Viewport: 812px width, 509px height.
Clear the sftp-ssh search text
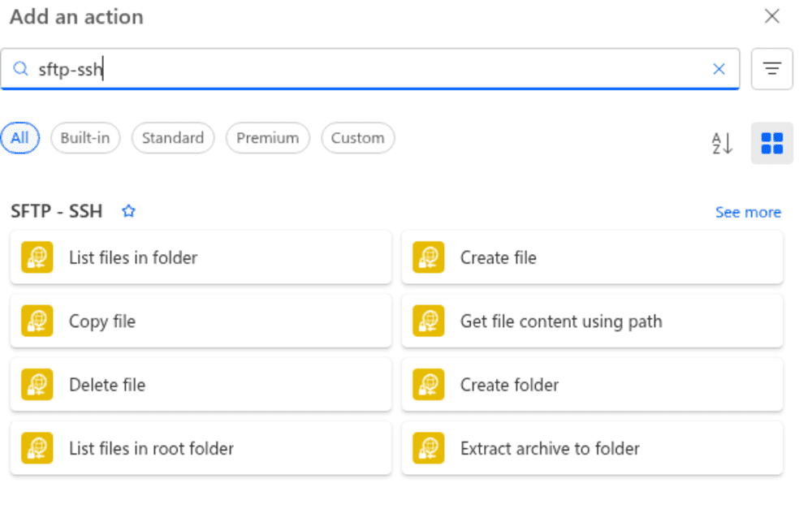(719, 69)
